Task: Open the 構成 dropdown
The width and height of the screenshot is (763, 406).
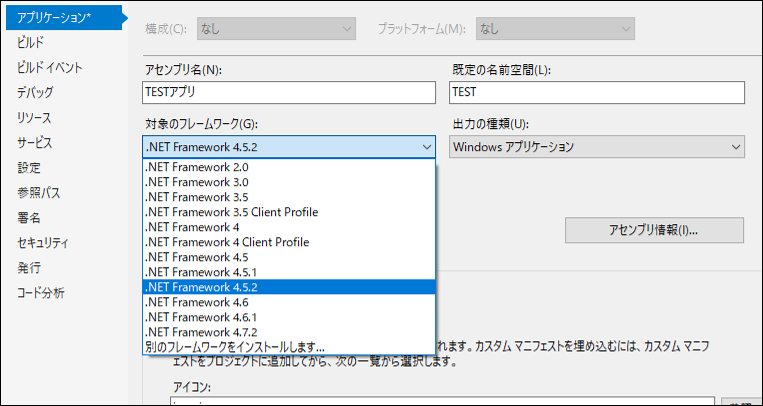Action: point(276,29)
